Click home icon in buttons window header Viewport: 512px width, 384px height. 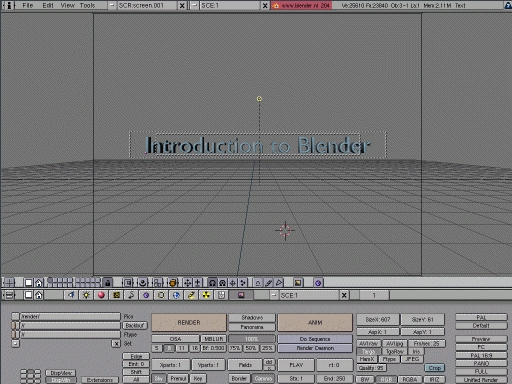pyautogui.click(x=39, y=295)
